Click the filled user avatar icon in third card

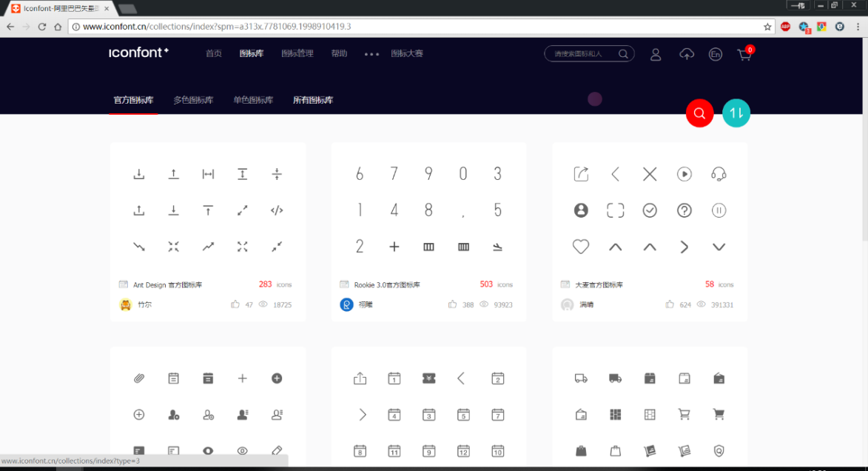(581, 210)
